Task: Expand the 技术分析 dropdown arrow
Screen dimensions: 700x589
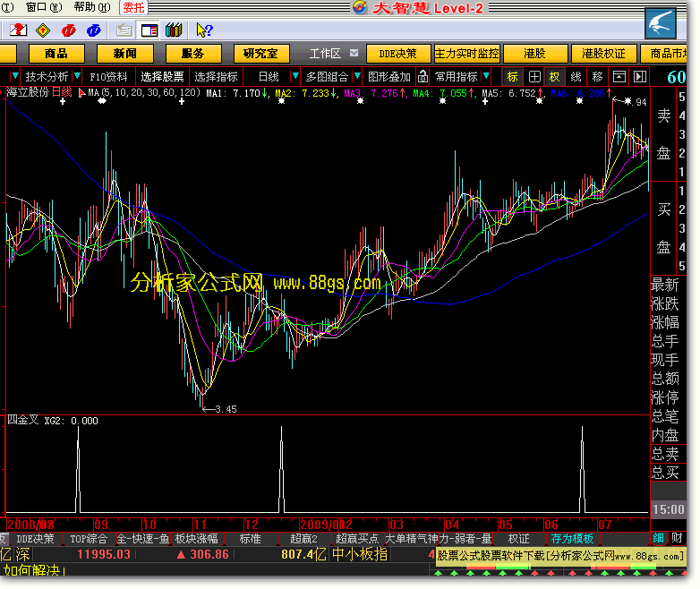Action: click(77, 76)
